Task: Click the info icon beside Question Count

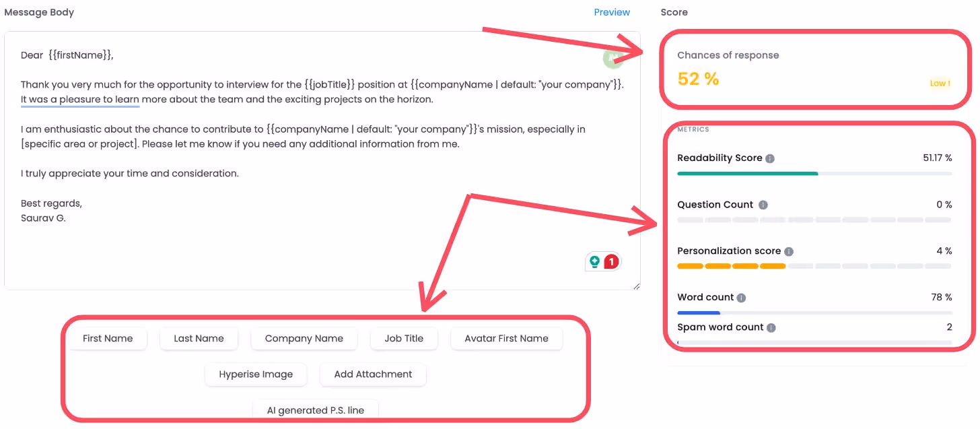Action: pyautogui.click(x=763, y=205)
